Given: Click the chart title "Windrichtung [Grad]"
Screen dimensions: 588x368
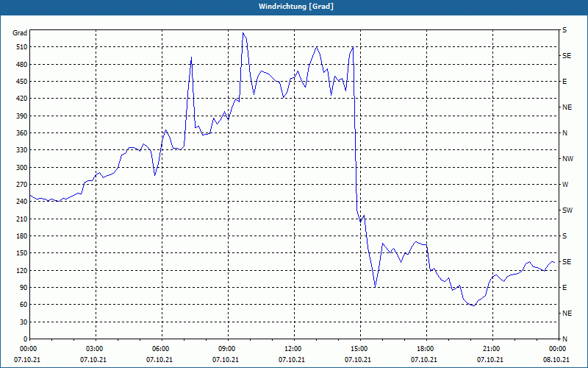Looking at the screenshot, I should point(296,7).
